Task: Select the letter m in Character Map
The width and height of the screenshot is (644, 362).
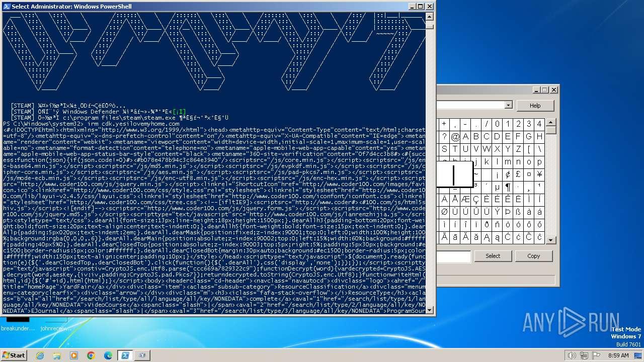Action: click(x=508, y=162)
